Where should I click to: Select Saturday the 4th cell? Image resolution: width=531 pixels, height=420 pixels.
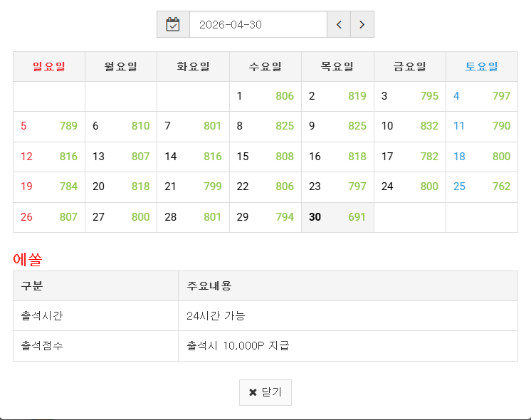click(481, 96)
